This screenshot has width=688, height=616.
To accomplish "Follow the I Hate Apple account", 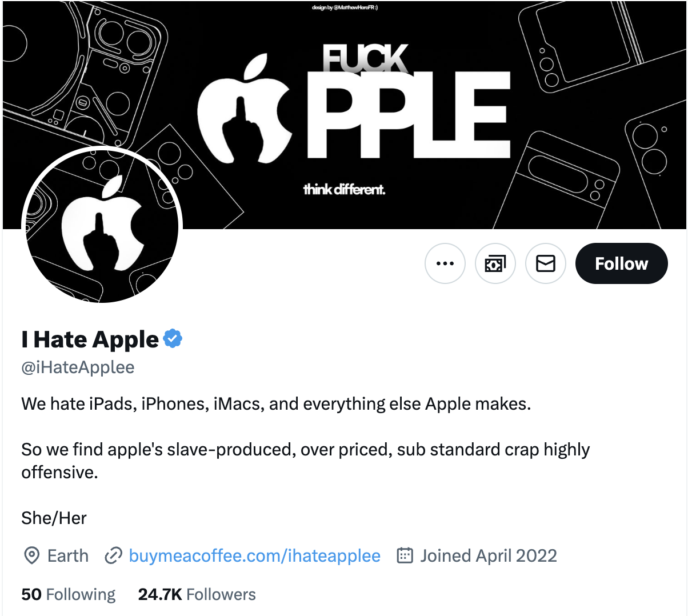I will click(621, 263).
